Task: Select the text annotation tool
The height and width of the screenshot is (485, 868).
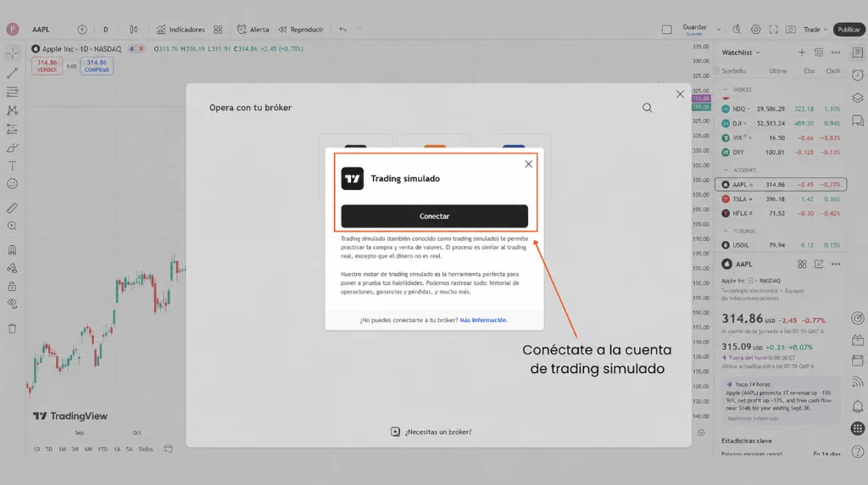Action: [x=12, y=165]
